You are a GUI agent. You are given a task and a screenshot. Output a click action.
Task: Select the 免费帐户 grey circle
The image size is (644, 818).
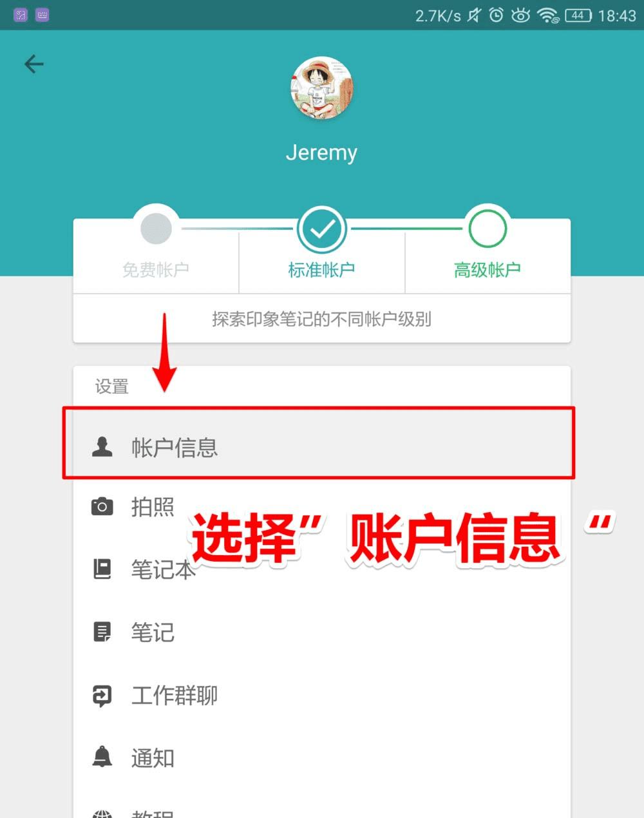(156, 228)
